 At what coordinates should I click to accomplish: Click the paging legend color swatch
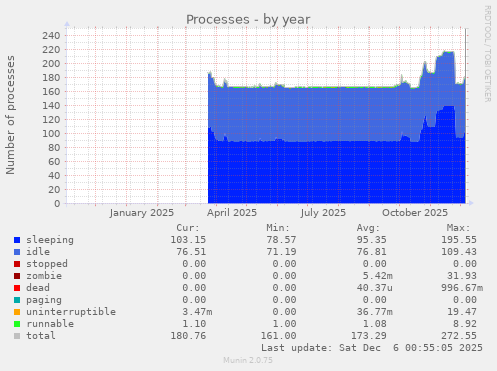click(x=17, y=300)
